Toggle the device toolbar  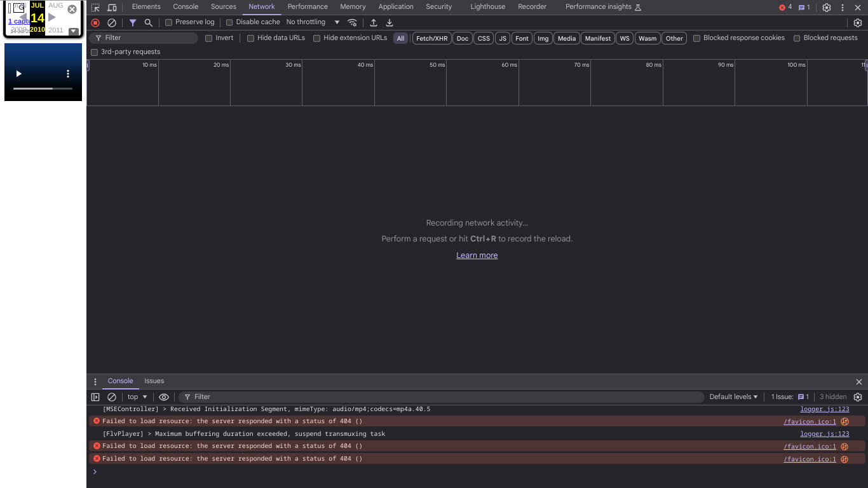click(112, 7)
